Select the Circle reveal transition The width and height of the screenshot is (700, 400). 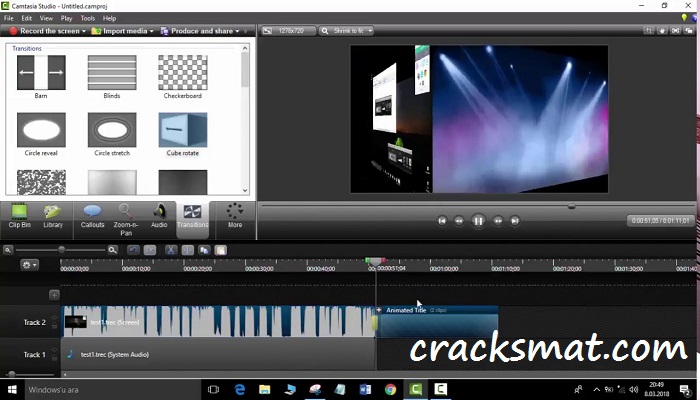click(x=41, y=134)
